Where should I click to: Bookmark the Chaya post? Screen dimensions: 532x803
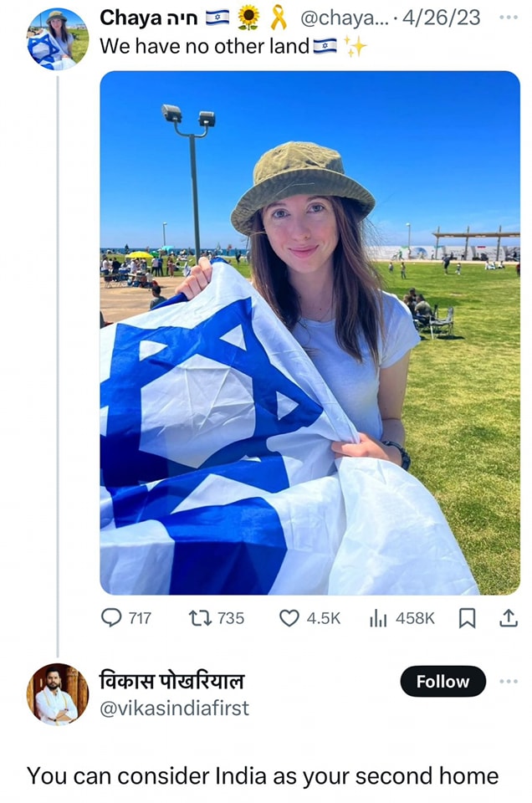pyautogui.click(x=467, y=618)
